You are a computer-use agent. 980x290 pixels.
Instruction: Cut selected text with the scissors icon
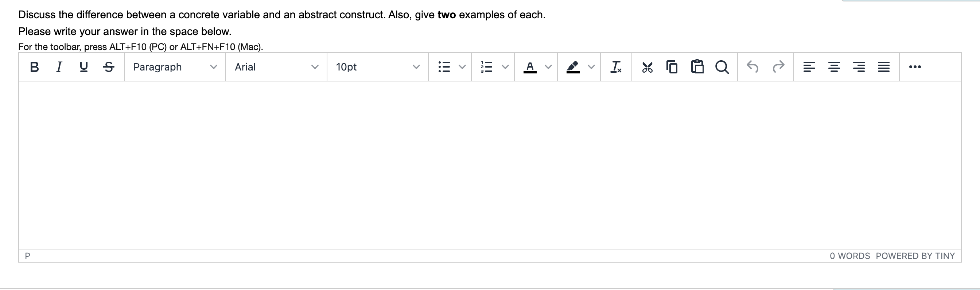(647, 67)
